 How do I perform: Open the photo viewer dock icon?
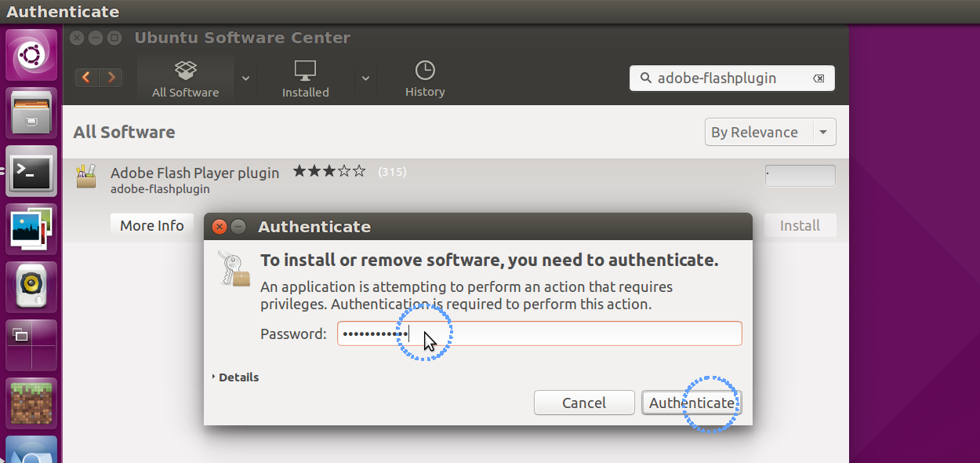click(32, 228)
